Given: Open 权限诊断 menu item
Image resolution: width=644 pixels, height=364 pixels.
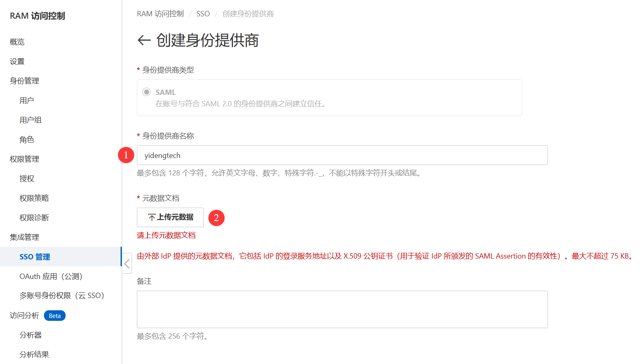Looking at the screenshot, I should 34,218.
